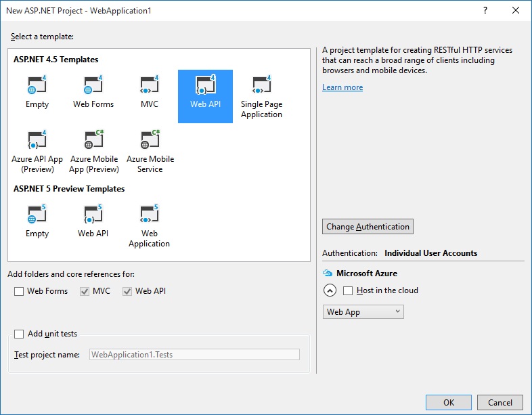
Task: Open help with the question mark button
Action: point(485,11)
